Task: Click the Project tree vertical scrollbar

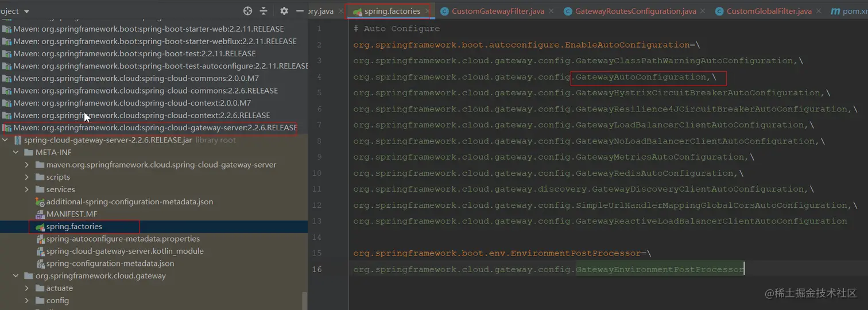Action: pos(304,301)
